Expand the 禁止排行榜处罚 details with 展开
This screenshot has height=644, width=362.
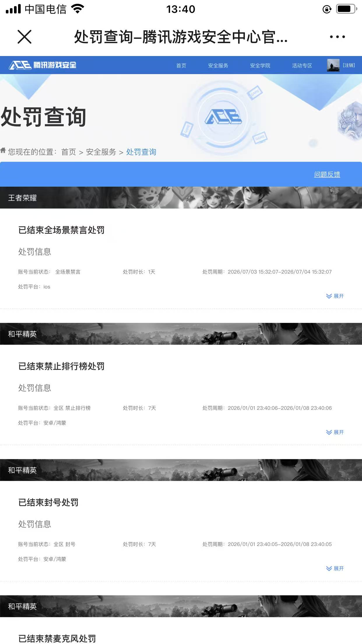point(335,432)
